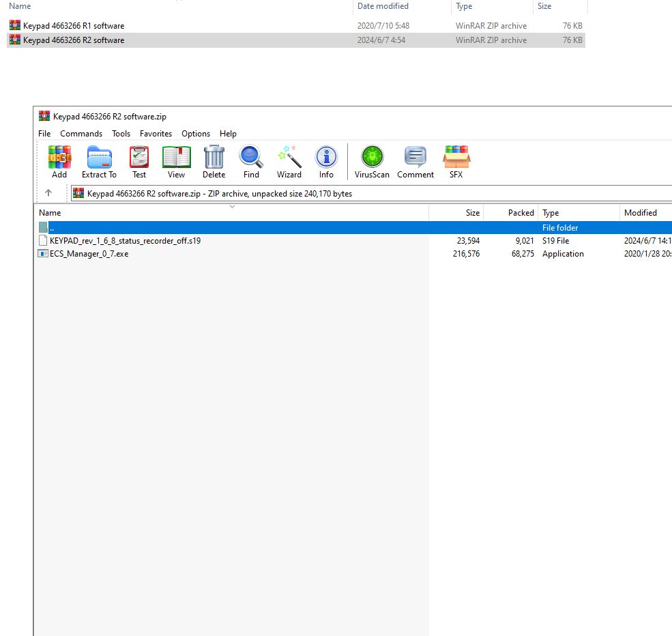Click the .s19 file icon
The height and width of the screenshot is (636, 672).
(x=43, y=240)
